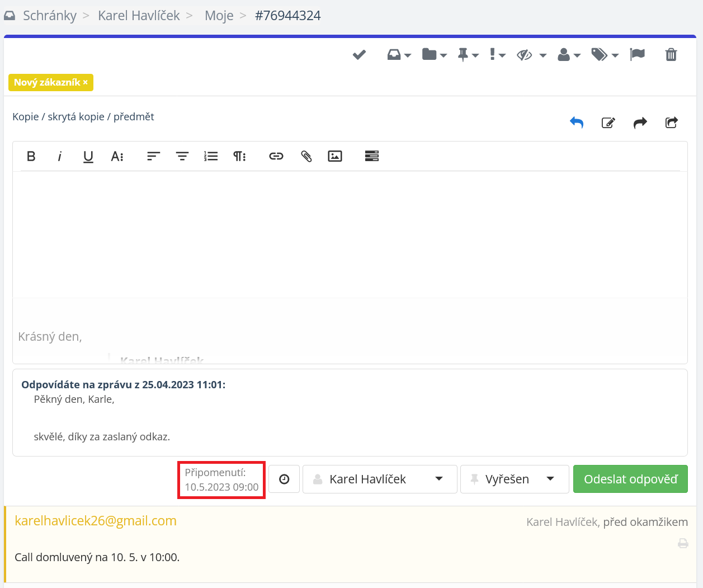
Task: Expand the tags dropdown in toolbar
Action: coord(605,54)
